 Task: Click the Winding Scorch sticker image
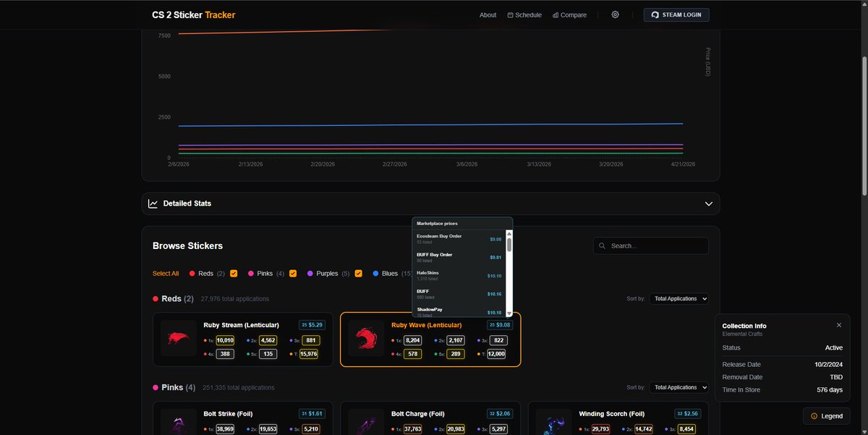tap(553, 423)
